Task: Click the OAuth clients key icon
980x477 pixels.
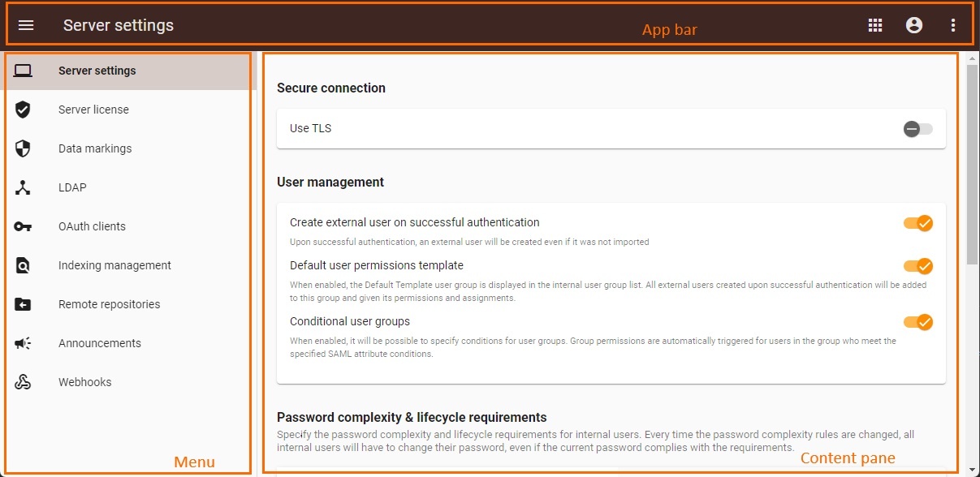Action: 23,226
